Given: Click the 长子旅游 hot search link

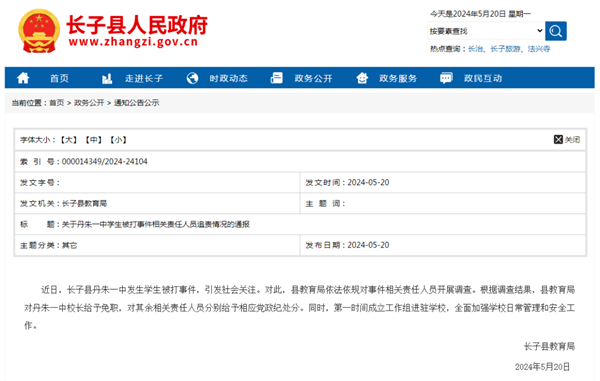Looking at the screenshot, I should pyautogui.click(x=505, y=49).
